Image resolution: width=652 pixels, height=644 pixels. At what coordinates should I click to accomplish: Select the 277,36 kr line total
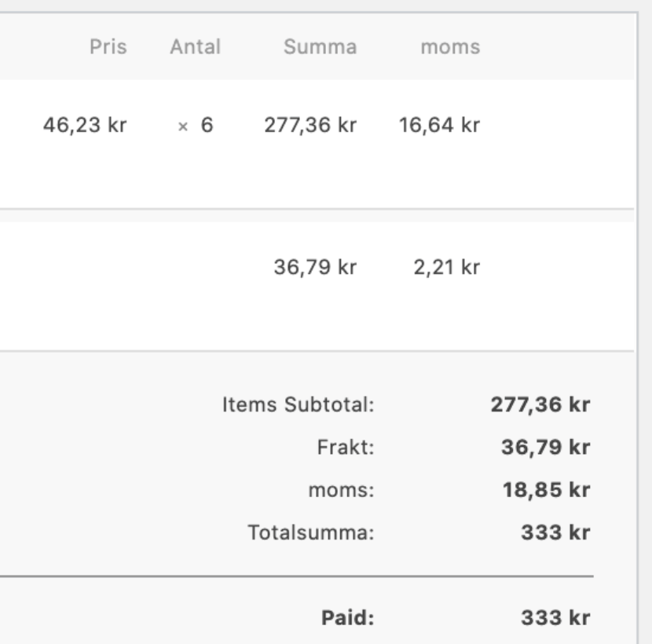pyautogui.click(x=310, y=125)
